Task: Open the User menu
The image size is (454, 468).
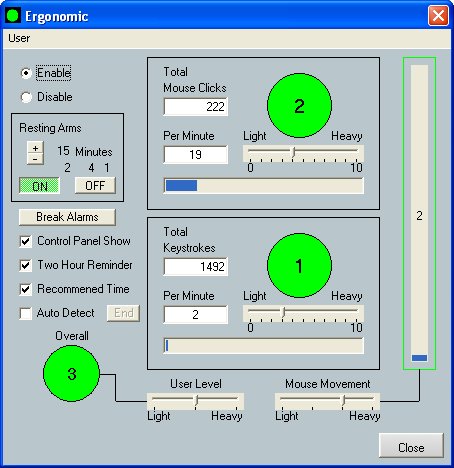Action: [19, 38]
